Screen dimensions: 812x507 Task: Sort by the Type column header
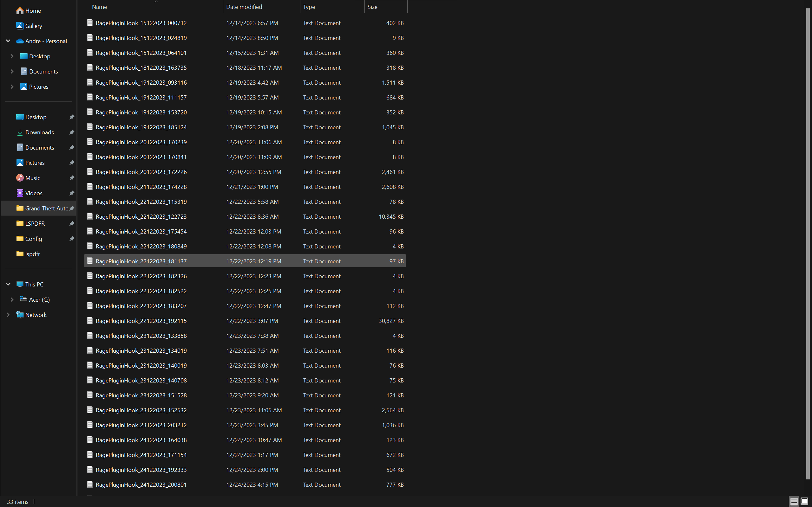click(x=309, y=7)
